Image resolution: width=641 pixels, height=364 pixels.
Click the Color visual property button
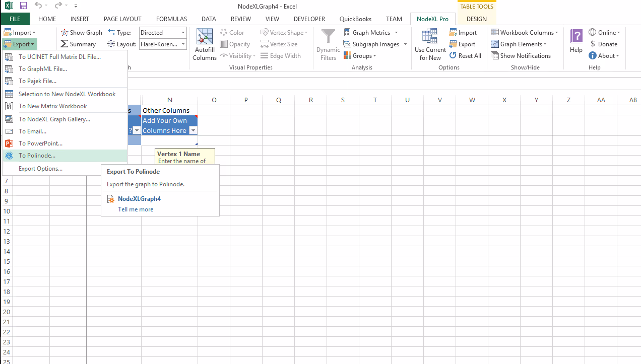(x=232, y=32)
